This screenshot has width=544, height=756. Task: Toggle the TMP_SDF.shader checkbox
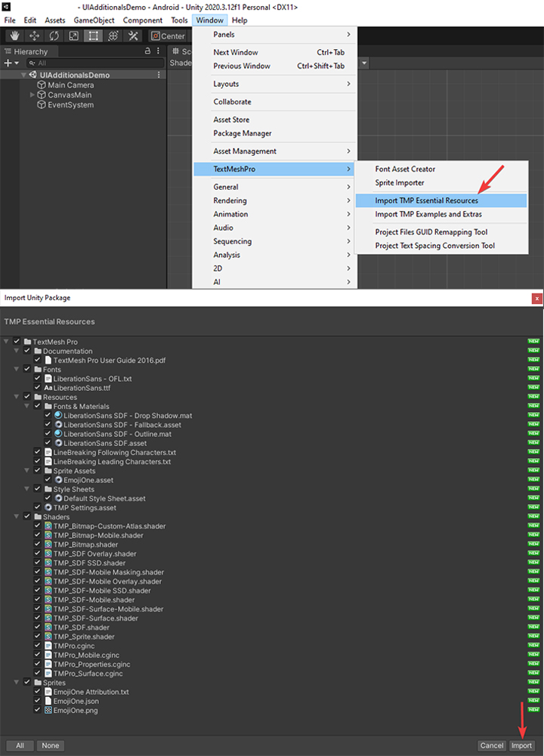click(37, 627)
